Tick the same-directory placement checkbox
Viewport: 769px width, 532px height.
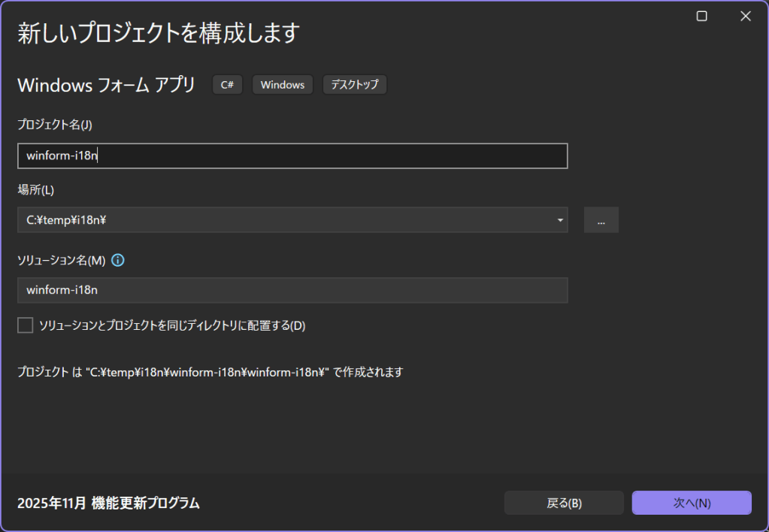point(26,325)
